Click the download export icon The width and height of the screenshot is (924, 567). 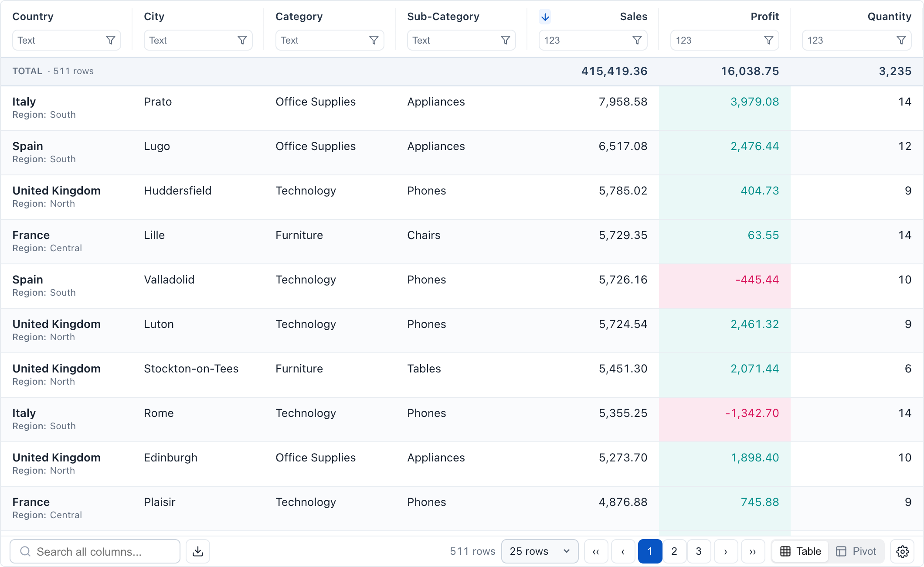point(198,551)
